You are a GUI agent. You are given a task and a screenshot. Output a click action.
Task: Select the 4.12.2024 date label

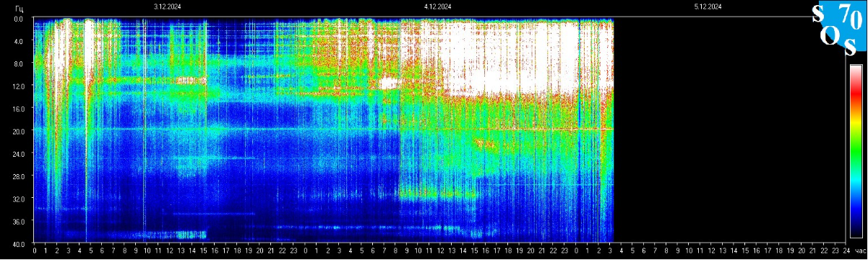[437, 6]
